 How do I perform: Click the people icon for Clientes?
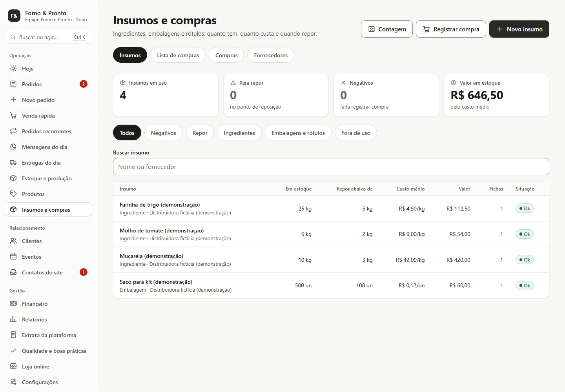[x=13, y=241]
